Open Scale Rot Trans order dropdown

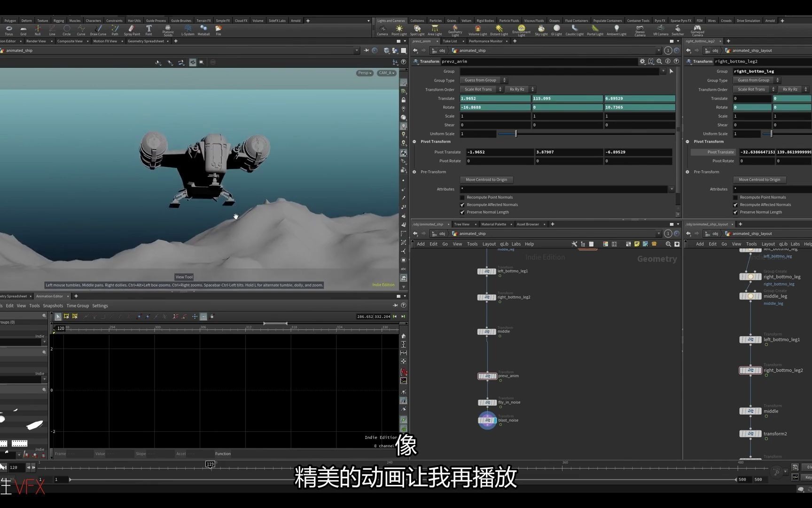[481, 89]
